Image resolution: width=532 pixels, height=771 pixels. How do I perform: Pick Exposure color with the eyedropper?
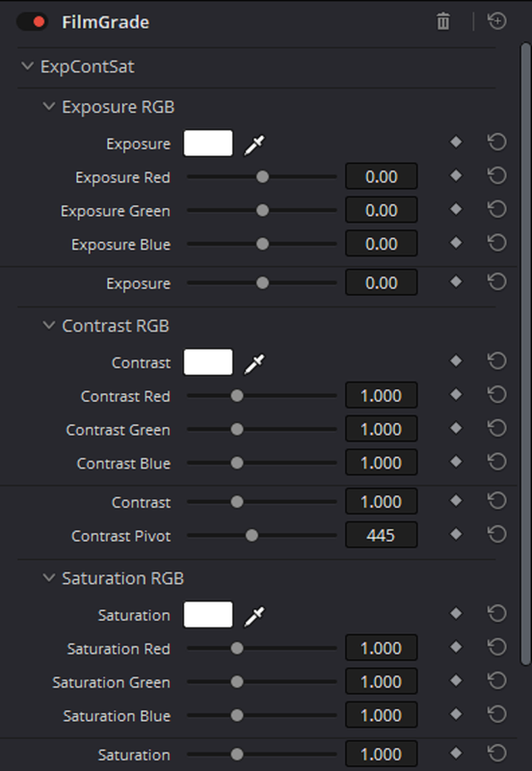click(x=254, y=145)
